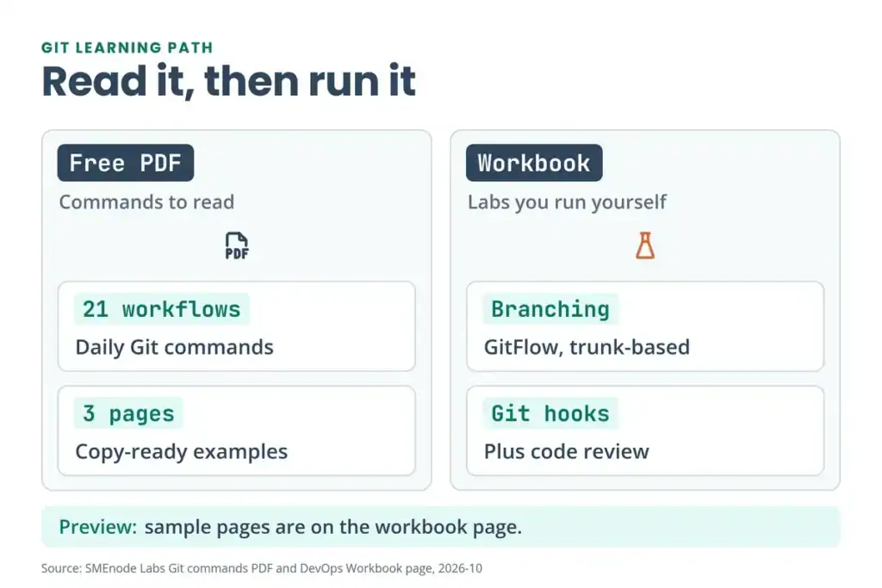This screenshot has height=588, width=882.
Task: Click 'Commands to read' subtitle
Action: click(146, 201)
